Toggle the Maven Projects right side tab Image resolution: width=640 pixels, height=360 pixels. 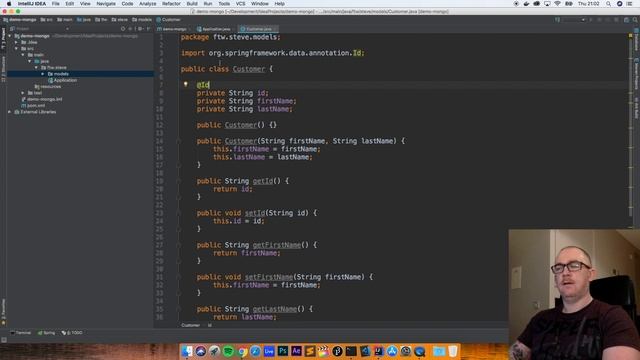coord(636,74)
